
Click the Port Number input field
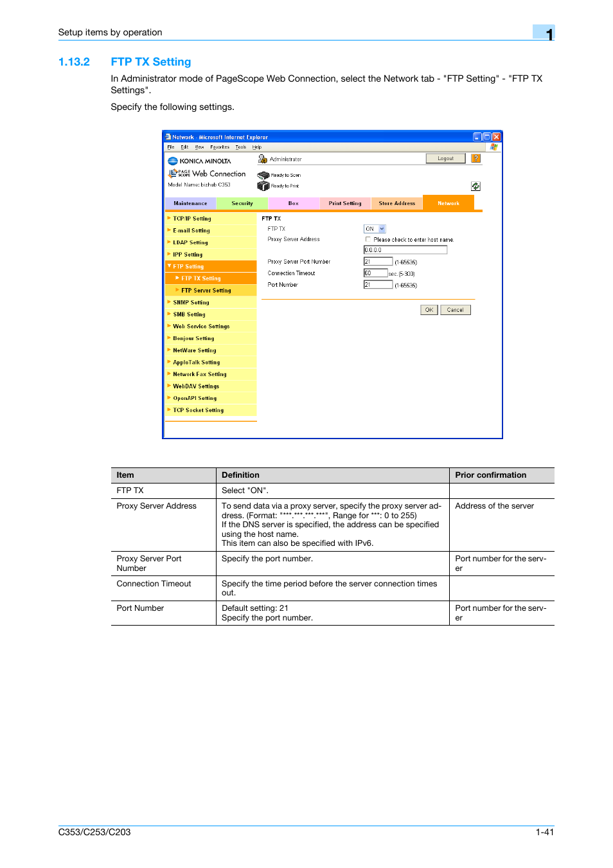click(378, 285)
